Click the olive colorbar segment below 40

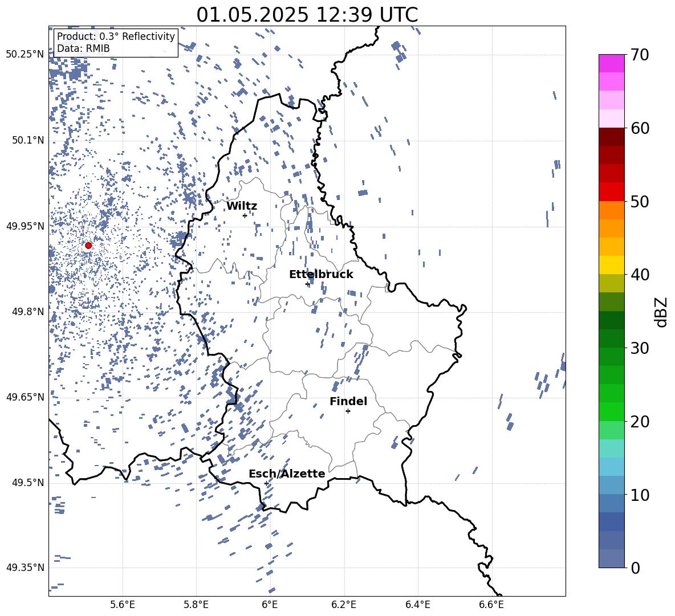point(611,284)
